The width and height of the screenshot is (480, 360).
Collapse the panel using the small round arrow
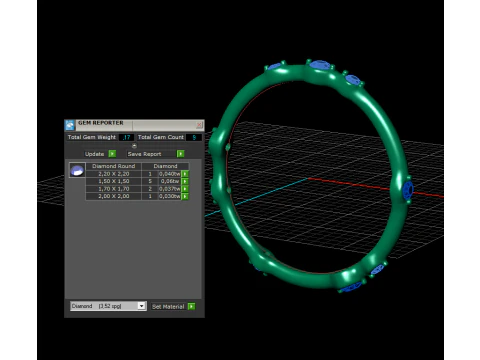tap(134, 146)
